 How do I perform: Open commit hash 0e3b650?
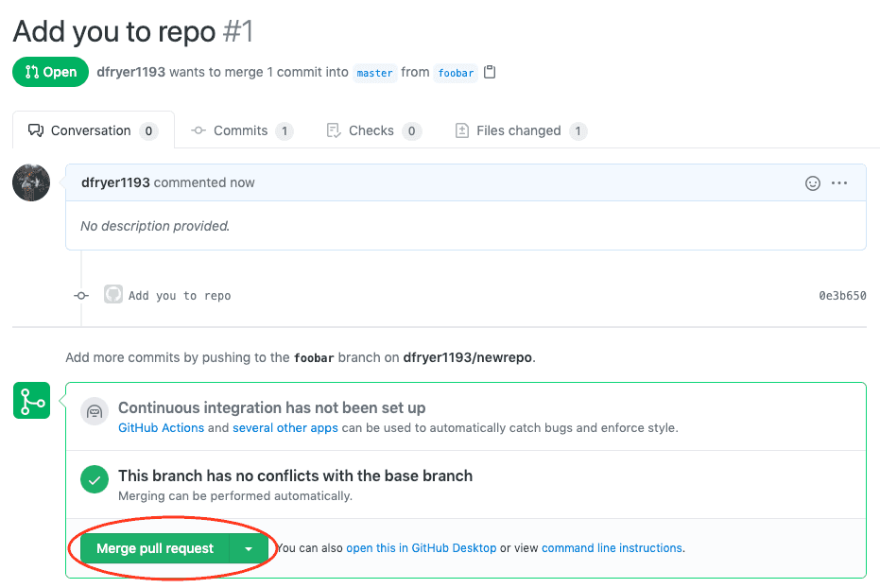point(842,296)
